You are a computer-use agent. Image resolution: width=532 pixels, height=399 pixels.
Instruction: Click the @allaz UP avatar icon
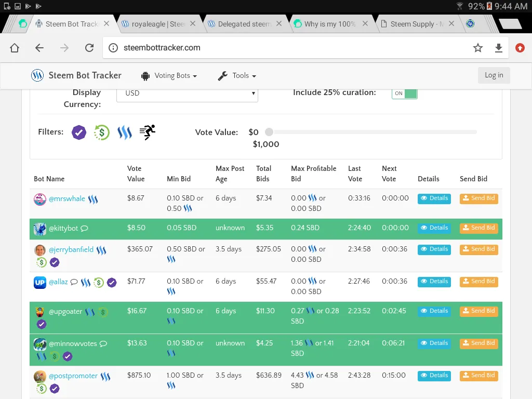[x=39, y=282]
